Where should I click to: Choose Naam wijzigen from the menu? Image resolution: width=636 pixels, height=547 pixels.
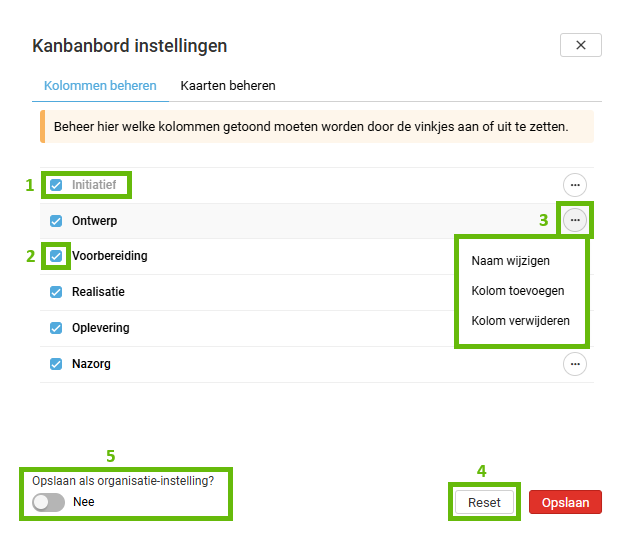coord(510,261)
